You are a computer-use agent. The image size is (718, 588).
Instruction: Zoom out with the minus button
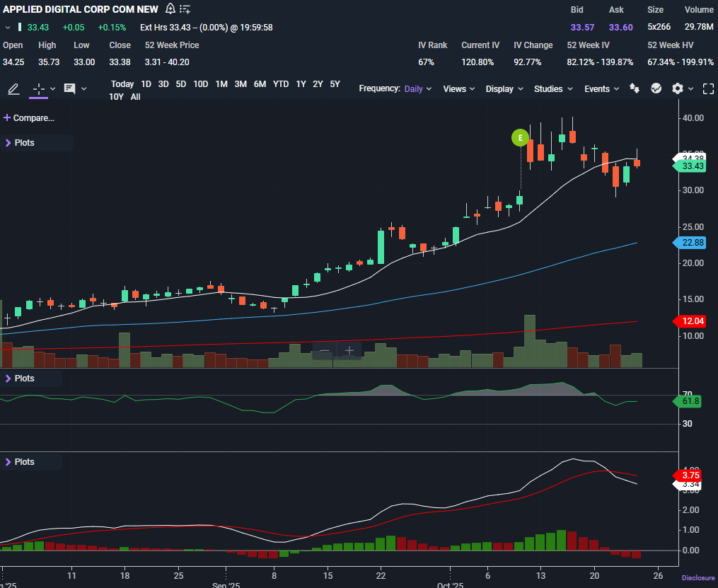325,351
